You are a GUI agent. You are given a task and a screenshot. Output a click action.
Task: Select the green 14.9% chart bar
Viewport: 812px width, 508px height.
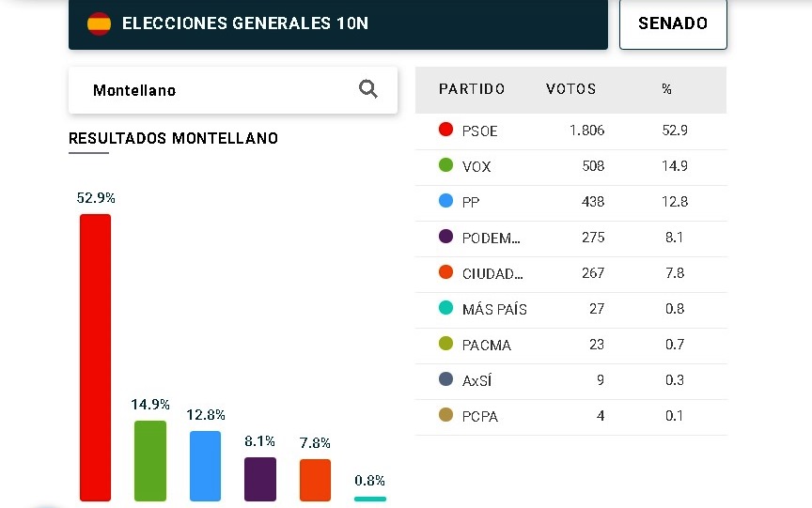(x=150, y=460)
